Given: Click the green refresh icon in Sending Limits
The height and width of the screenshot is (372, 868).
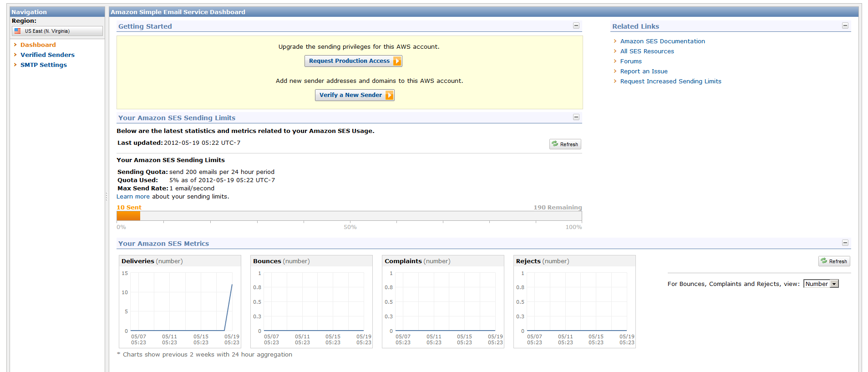Looking at the screenshot, I should point(555,144).
